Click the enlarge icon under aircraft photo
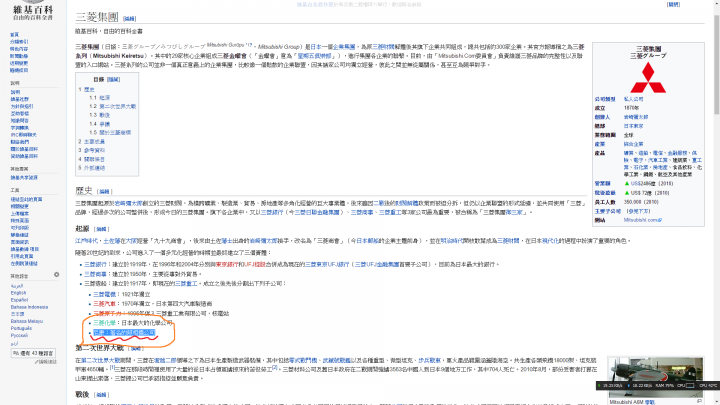This screenshot has width=720, height=405. click(699, 401)
